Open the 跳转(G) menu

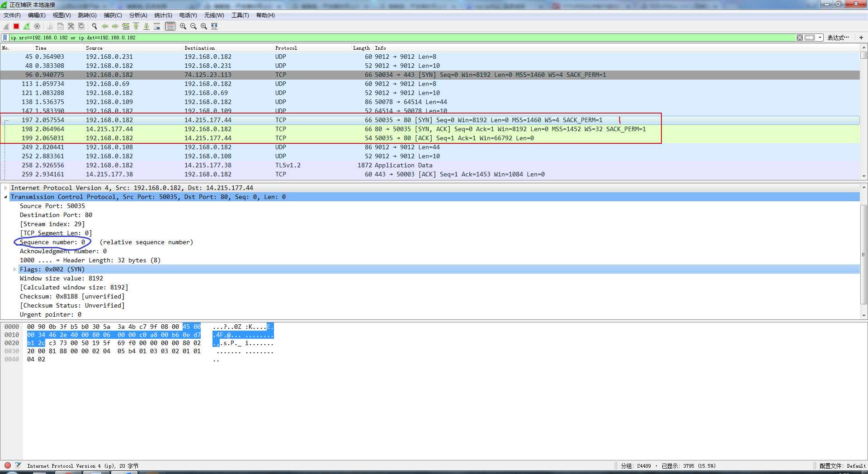[87, 15]
